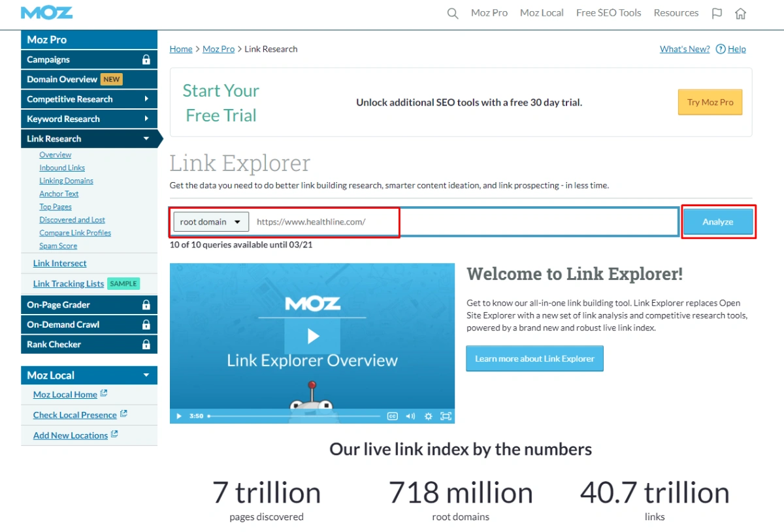Open Overview under Link Research
Screen dimensions: 784x532
[56, 155]
